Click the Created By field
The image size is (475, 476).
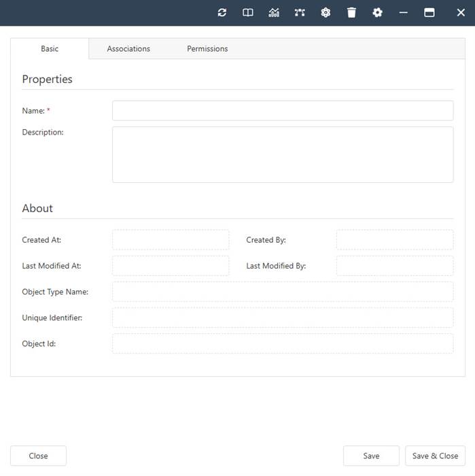395,240
